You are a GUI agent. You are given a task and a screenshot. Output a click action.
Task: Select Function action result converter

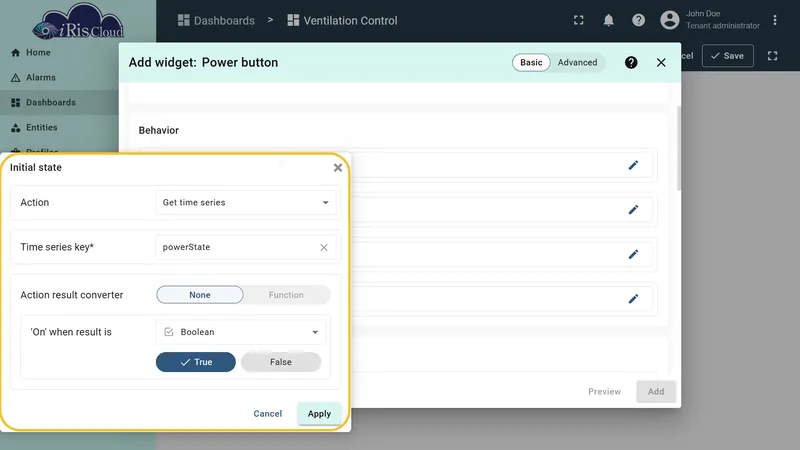pos(286,295)
